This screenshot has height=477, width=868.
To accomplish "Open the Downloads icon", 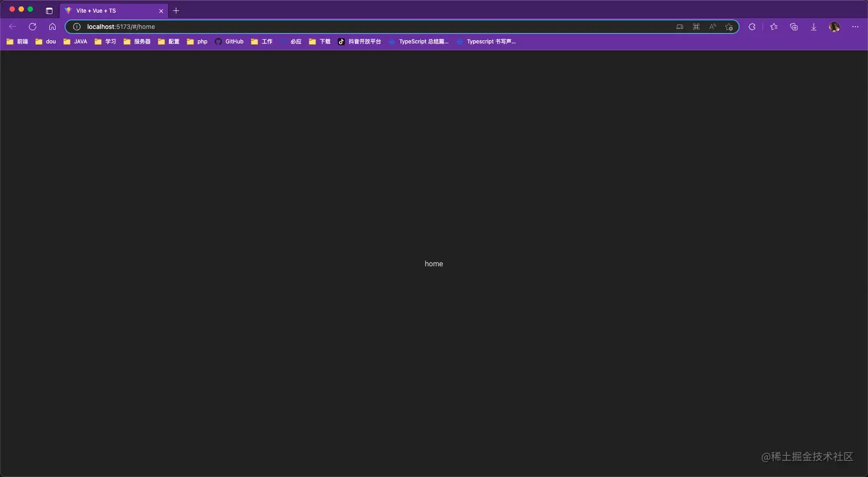I will pos(813,26).
